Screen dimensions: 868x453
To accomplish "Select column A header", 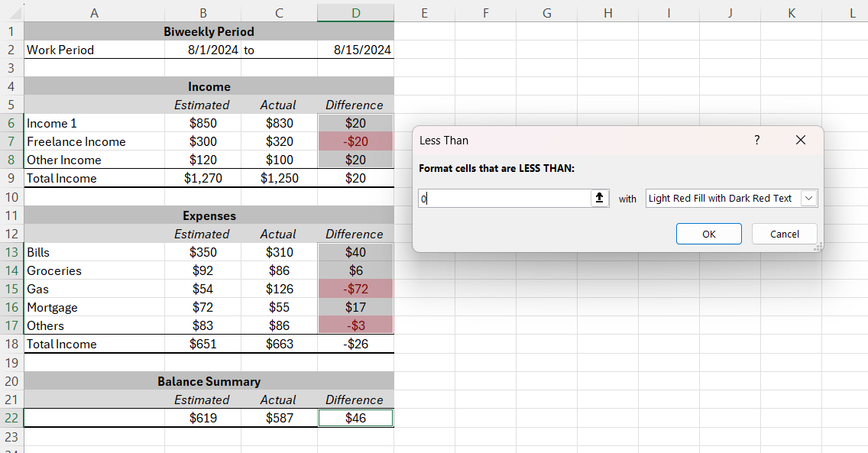I will (94, 13).
